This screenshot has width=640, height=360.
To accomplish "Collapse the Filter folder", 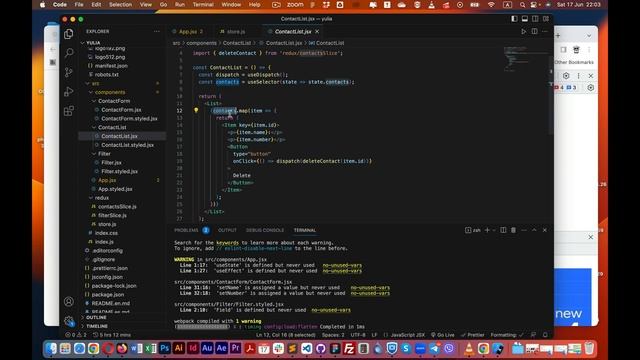I will click(x=93, y=154).
